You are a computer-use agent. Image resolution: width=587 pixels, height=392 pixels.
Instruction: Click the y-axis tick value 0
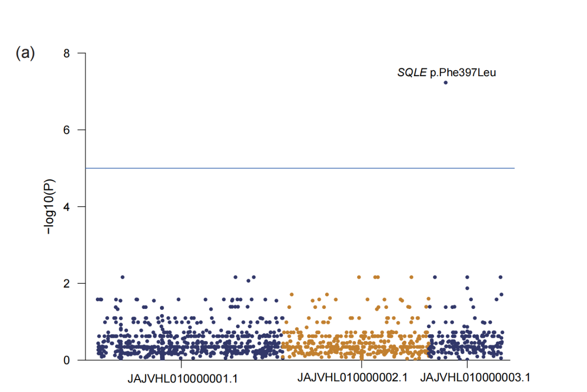[67, 360]
